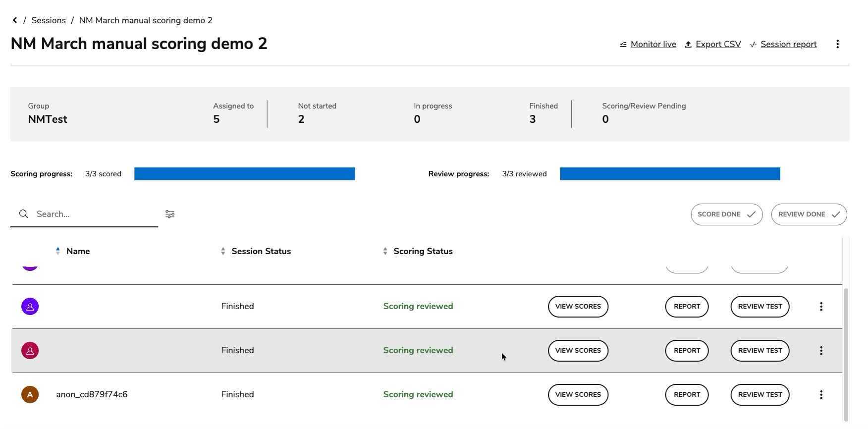The image size is (868, 429).
Task: Sort by Session Status column
Action: 261,251
